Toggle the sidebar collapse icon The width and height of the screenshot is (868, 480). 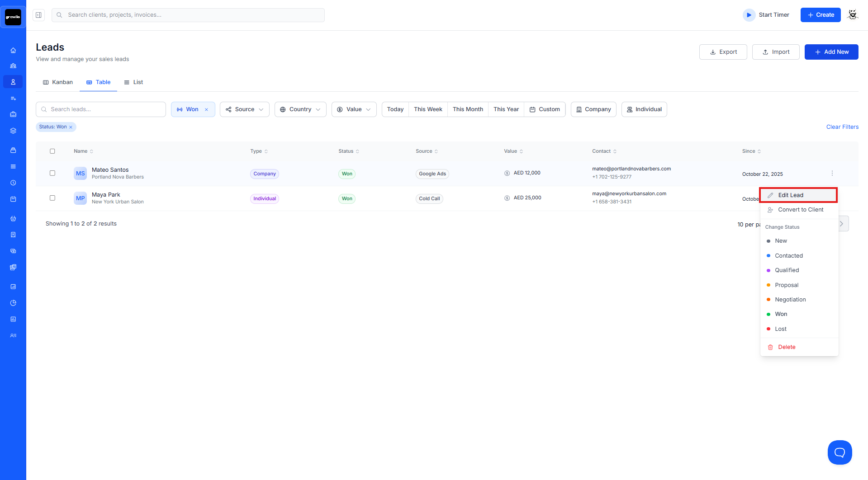pos(39,15)
